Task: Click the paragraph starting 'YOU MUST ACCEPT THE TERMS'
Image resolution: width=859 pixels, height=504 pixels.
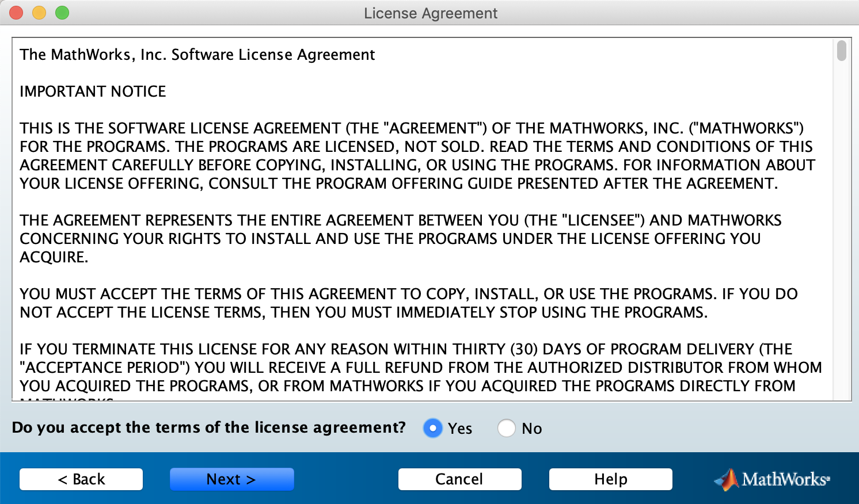Action: tap(409, 303)
